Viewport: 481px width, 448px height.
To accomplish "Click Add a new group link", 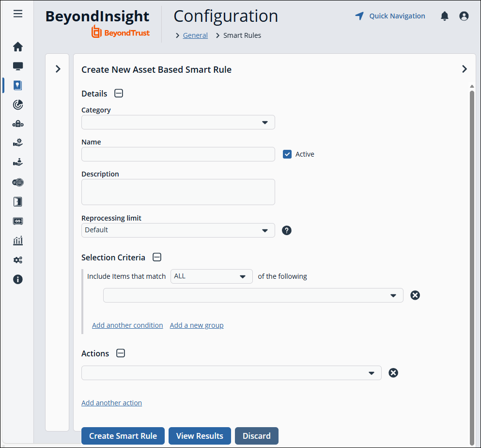I will tap(197, 325).
